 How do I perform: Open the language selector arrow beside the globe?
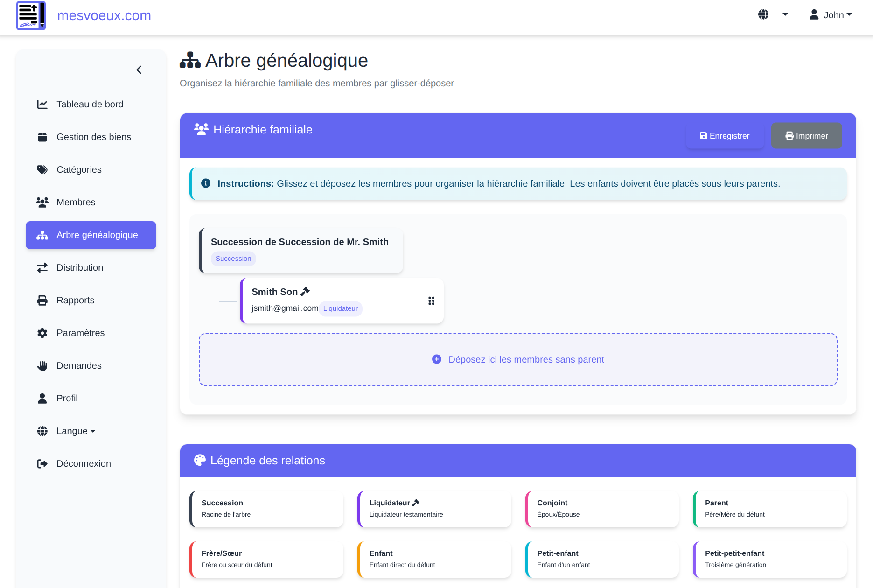786,14
